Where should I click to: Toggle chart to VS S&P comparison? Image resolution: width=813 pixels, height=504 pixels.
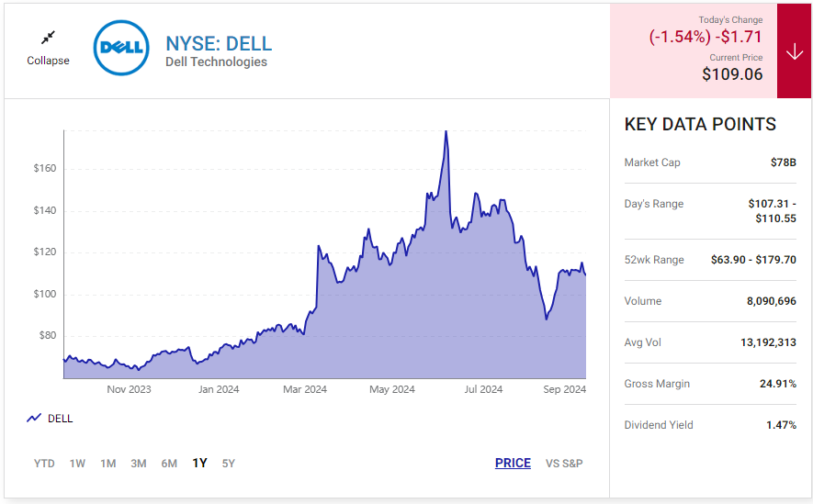pyautogui.click(x=564, y=464)
